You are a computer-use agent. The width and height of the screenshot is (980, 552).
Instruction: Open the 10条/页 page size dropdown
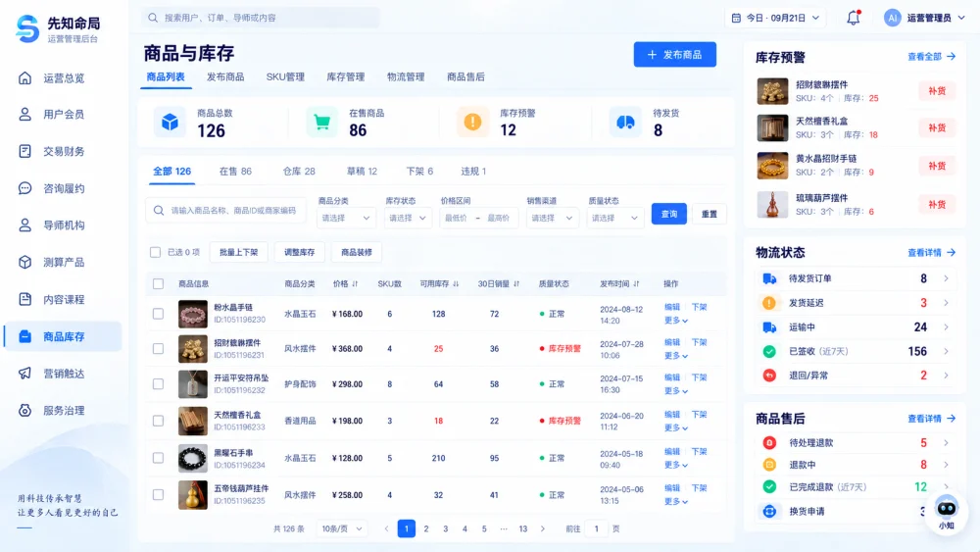[342, 528]
